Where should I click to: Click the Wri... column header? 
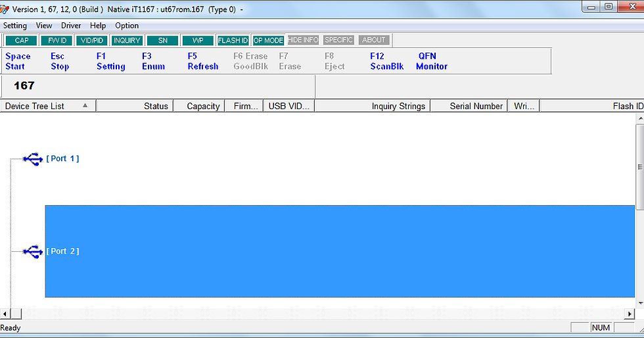tap(524, 106)
